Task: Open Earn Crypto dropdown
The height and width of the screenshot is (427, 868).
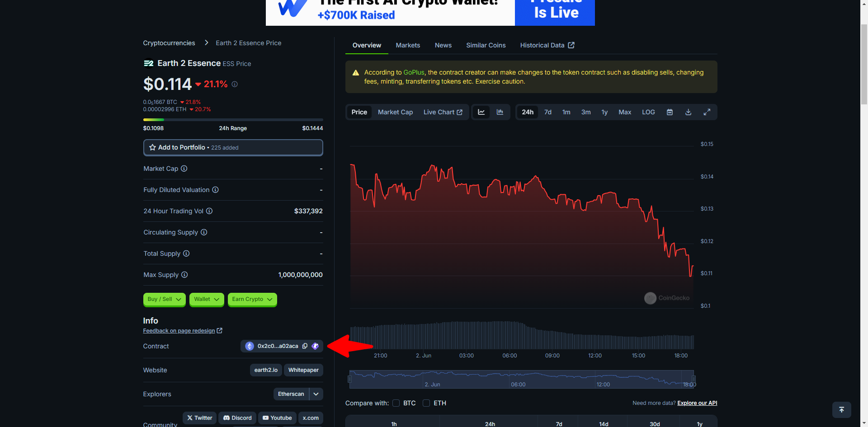Action: (252, 299)
